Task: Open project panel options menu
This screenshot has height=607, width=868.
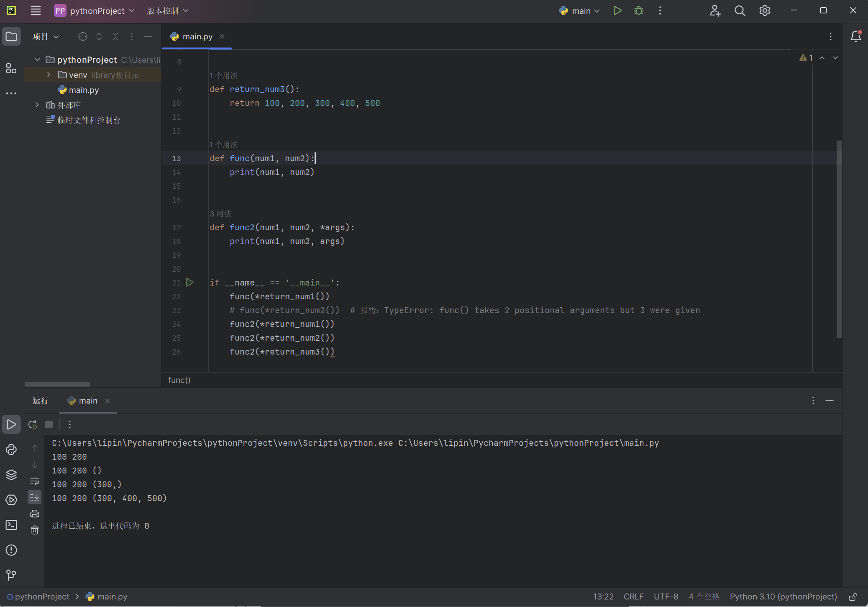Action: point(132,36)
